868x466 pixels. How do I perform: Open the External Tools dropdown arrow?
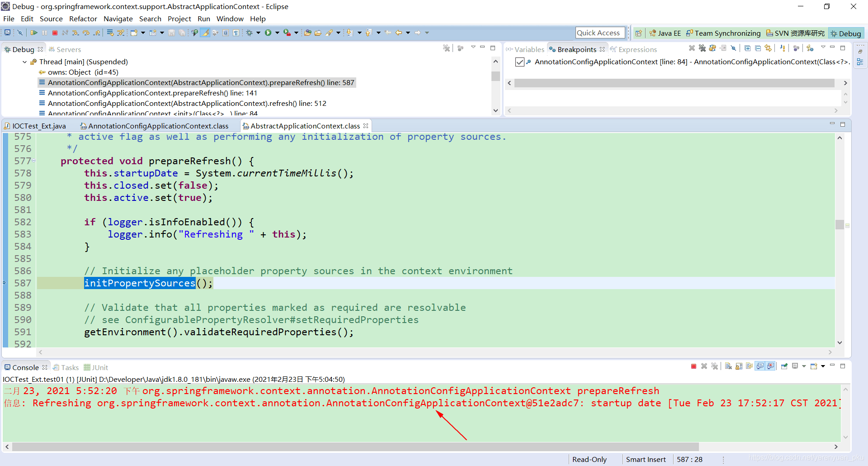coord(296,33)
